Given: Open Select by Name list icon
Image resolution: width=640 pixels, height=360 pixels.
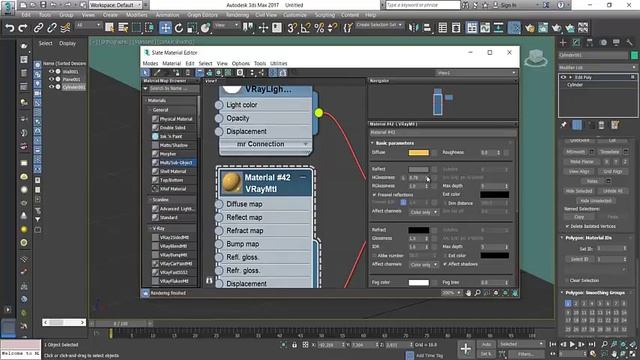Looking at the screenshot, I should coord(123,28).
